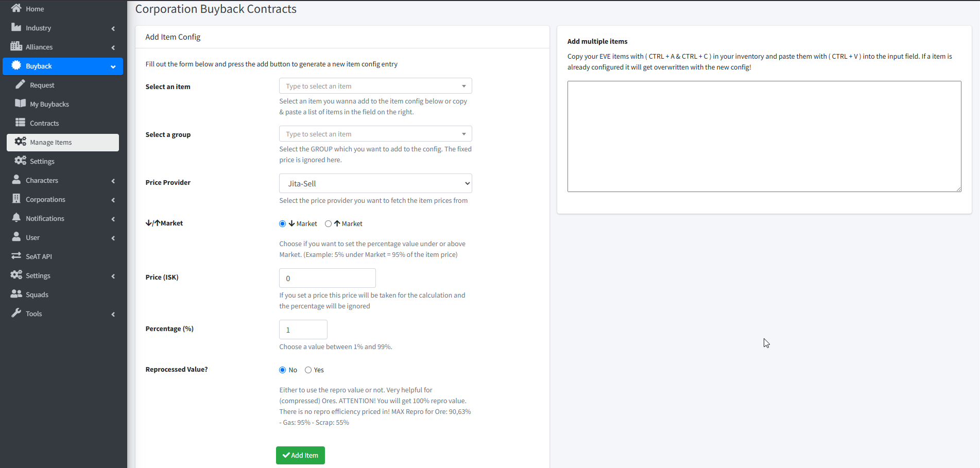Open the Price Provider Jita-Sell dropdown
The image size is (980, 468).
(375, 183)
